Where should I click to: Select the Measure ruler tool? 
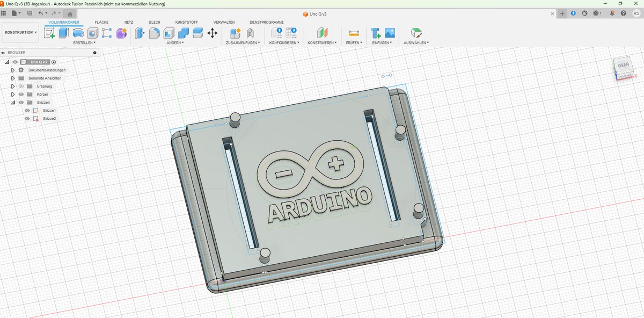pyautogui.click(x=354, y=33)
